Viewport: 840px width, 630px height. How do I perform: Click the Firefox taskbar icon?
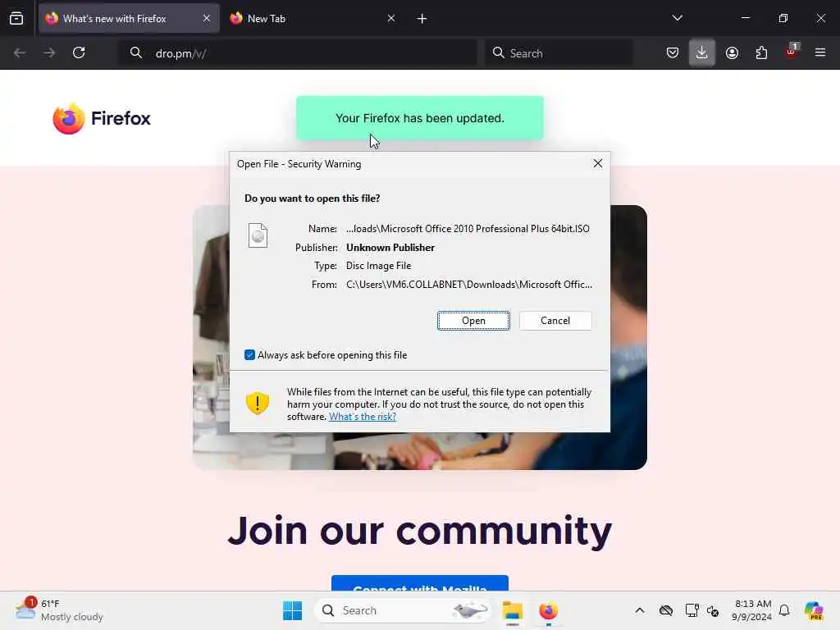549,610
